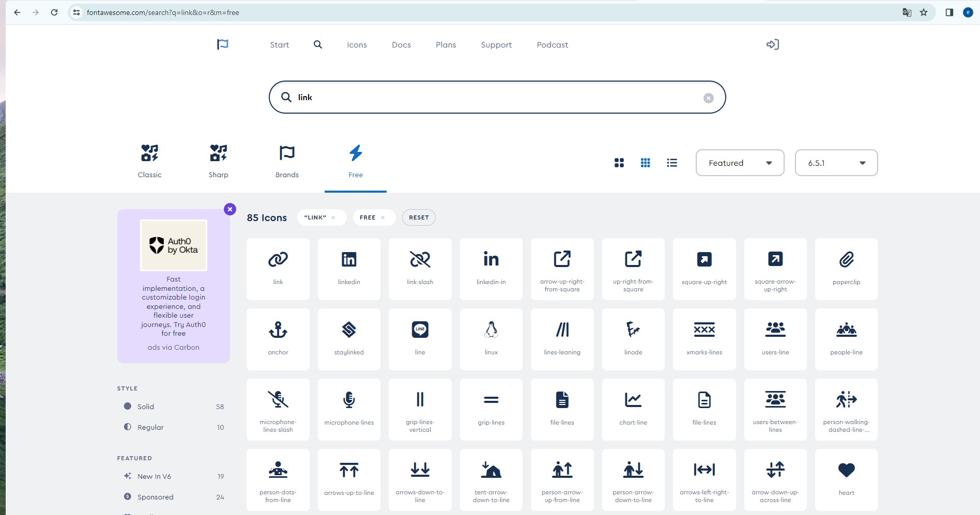Open ads via Carbon link
This screenshot has width=980, height=515.
[174, 347]
